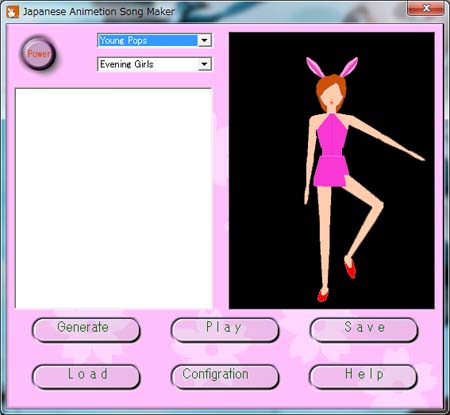Toggle the round Power button
Screen dimensions: 450x415
coord(38,53)
